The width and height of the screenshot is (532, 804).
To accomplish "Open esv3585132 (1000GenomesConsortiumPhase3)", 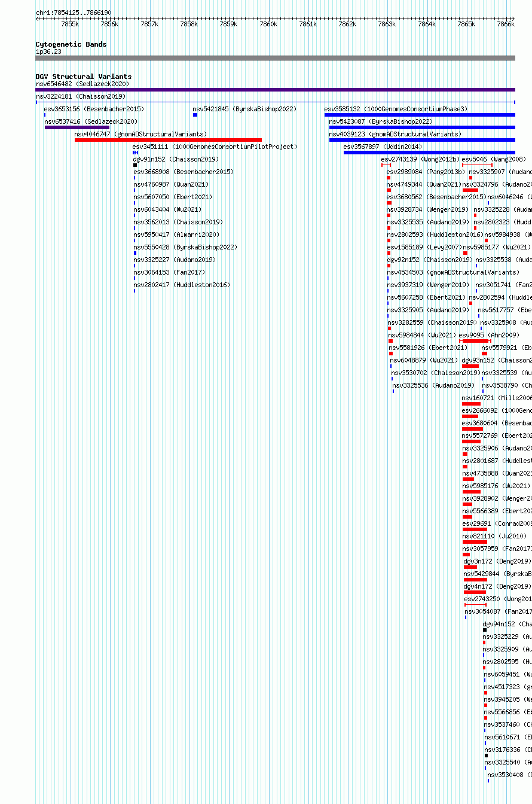I will pos(396,109).
